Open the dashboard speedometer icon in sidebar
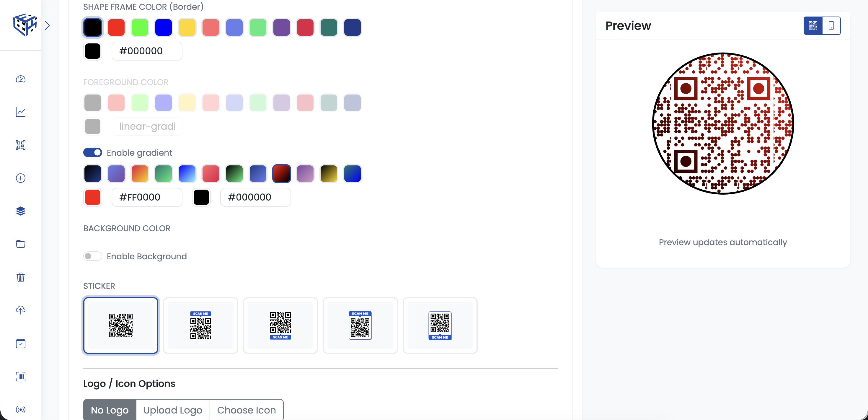Viewport: 868px width, 420px height. click(x=21, y=79)
